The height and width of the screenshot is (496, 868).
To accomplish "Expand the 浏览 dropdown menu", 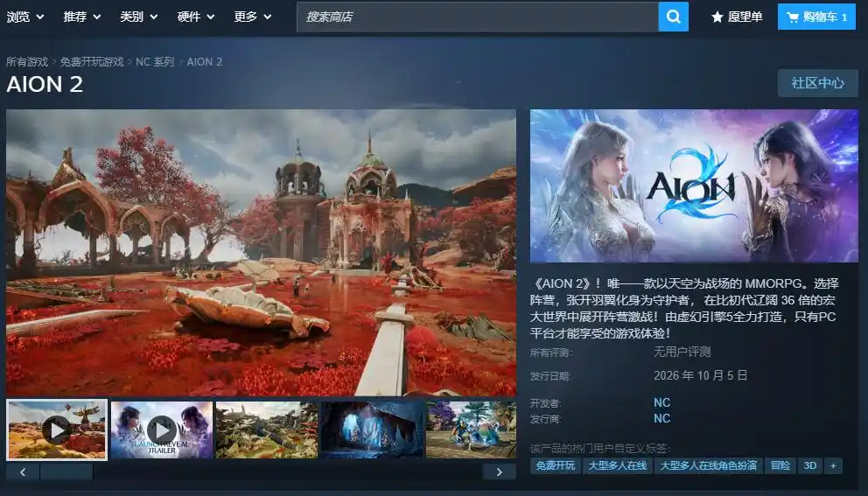I will [24, 17].
